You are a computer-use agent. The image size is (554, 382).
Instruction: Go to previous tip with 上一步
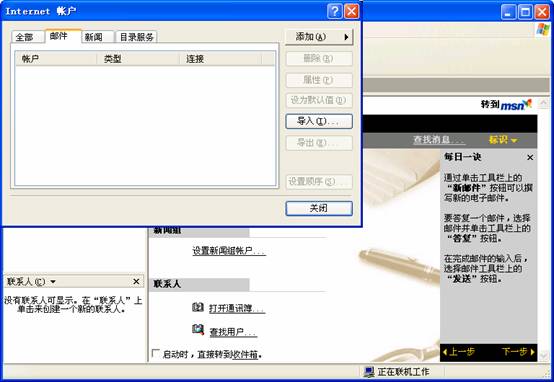[x=459, y=352]
